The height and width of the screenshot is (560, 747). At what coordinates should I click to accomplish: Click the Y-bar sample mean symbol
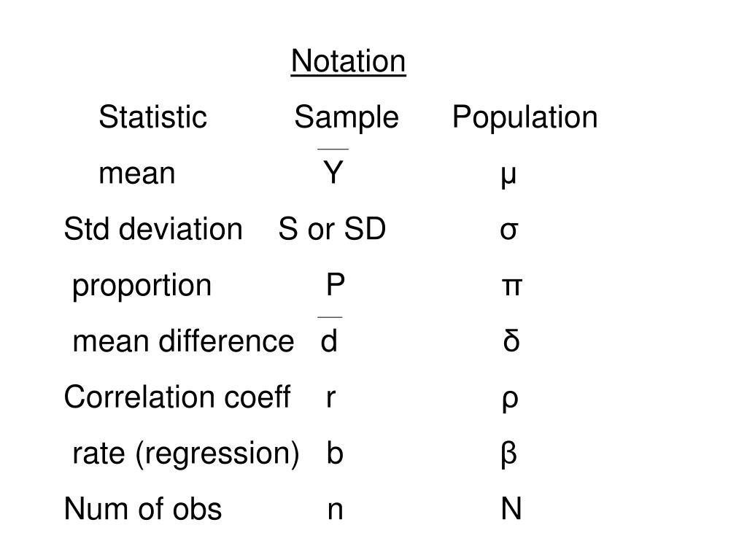pyautogui.click(x=333, y=167)
